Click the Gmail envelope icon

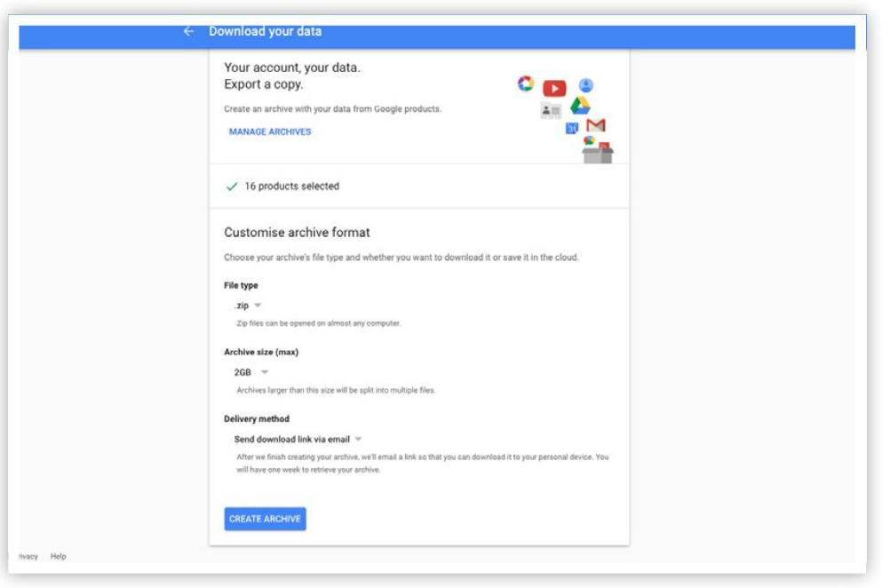click(x=596, y=125)
